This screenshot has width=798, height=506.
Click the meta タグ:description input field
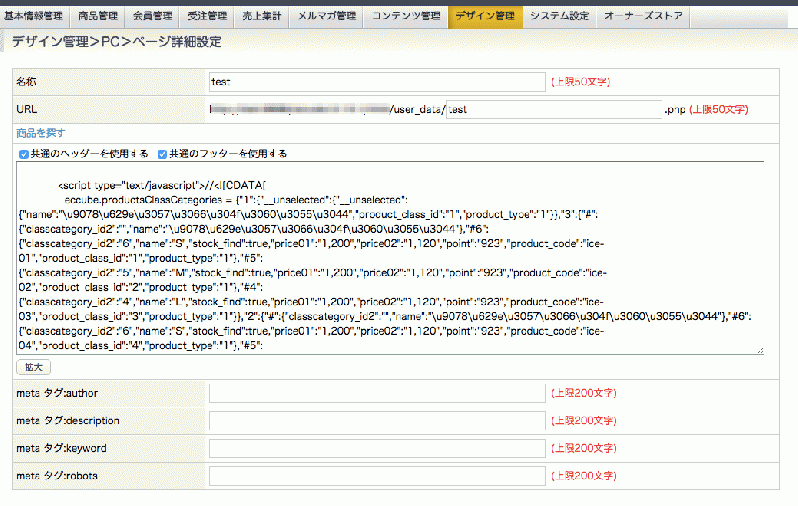(x=377, y=420)
